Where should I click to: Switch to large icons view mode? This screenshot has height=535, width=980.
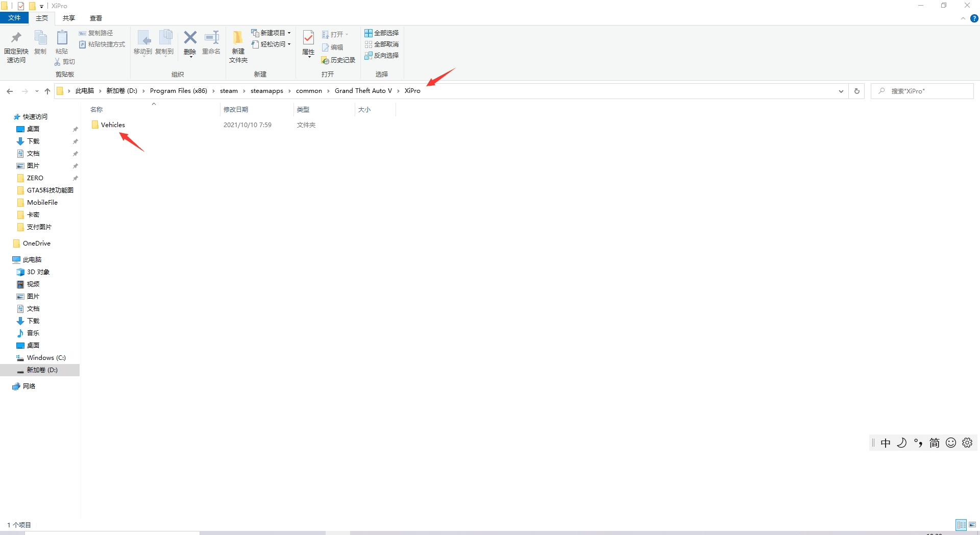coord(972,525)
